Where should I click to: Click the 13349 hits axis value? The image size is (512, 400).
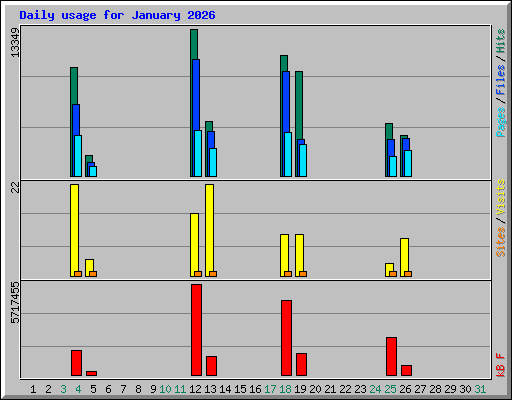tap(15, 43)
